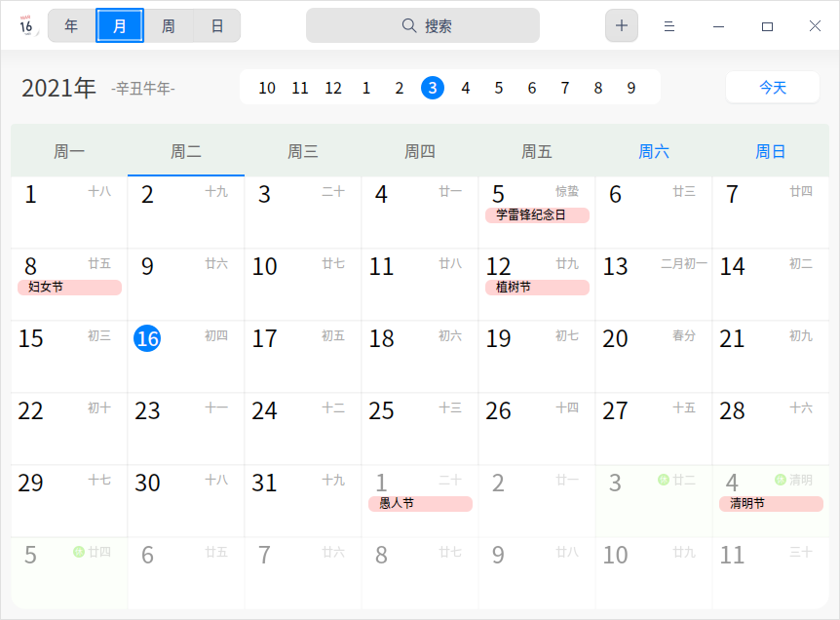
Task: Switch to the 周 week view tab
Action: coord(168,25)
